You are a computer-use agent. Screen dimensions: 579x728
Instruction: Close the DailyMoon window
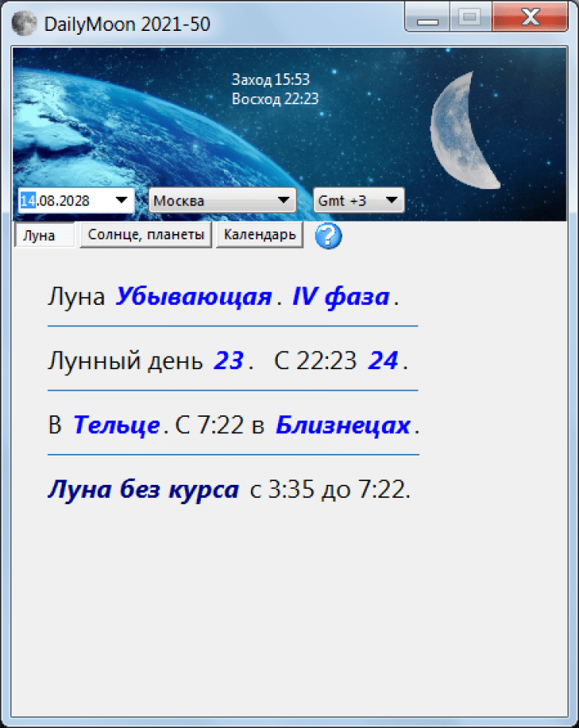click(530, 17)
